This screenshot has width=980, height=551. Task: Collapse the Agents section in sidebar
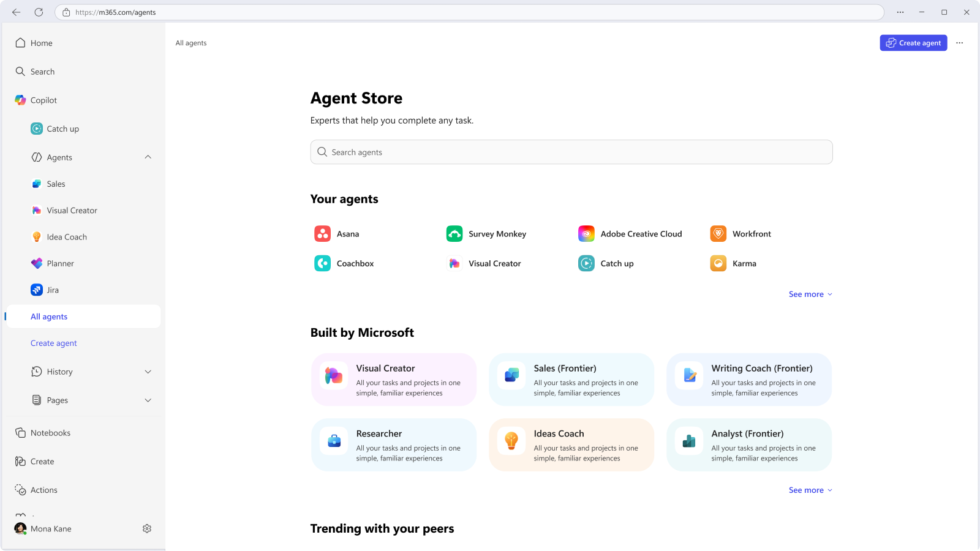[148, 157]
